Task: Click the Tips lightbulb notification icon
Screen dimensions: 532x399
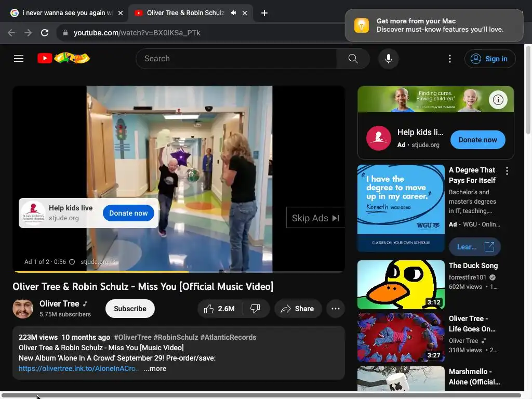Action: [362, 25]
